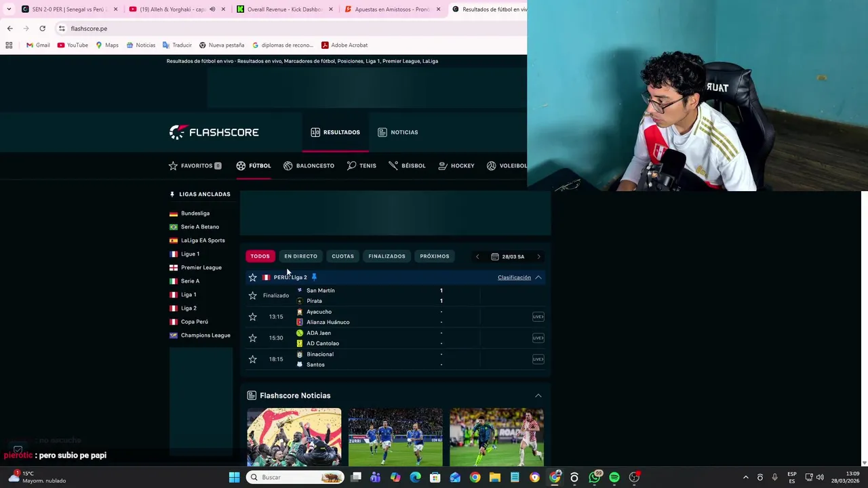Open Chrome apps grid icon
The width and height of the screenshot is (868, 488).
coord(9,45)
